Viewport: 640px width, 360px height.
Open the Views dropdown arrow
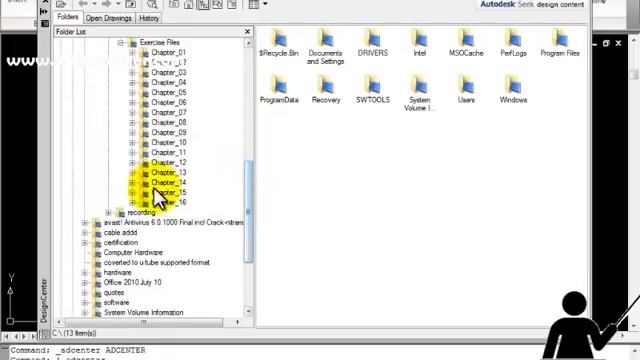[x=265, y=4]
